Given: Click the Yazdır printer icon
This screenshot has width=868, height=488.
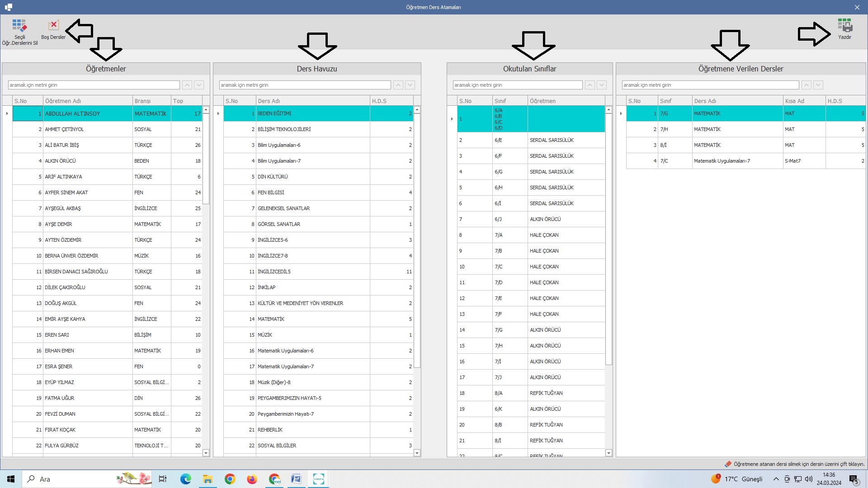Looking at the screenshot, I should (844, 25).
